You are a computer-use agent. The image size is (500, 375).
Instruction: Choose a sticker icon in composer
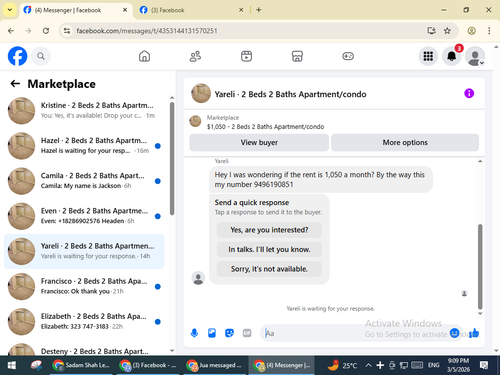[x=229, y=333]
